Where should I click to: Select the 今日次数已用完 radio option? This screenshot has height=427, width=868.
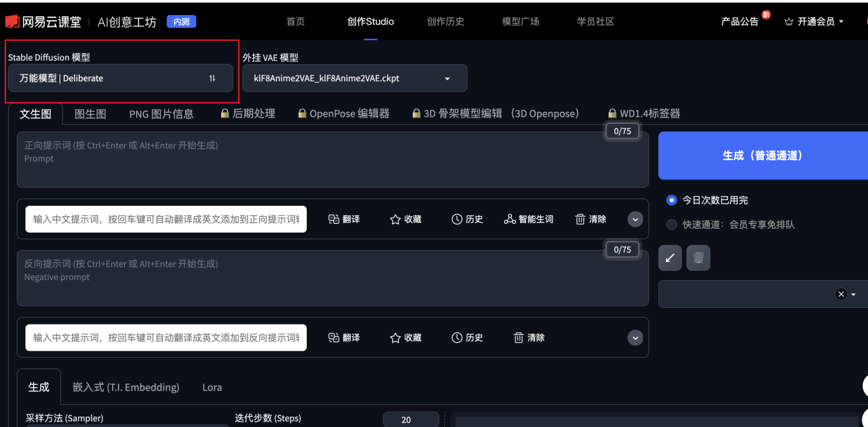click(671, 200)
